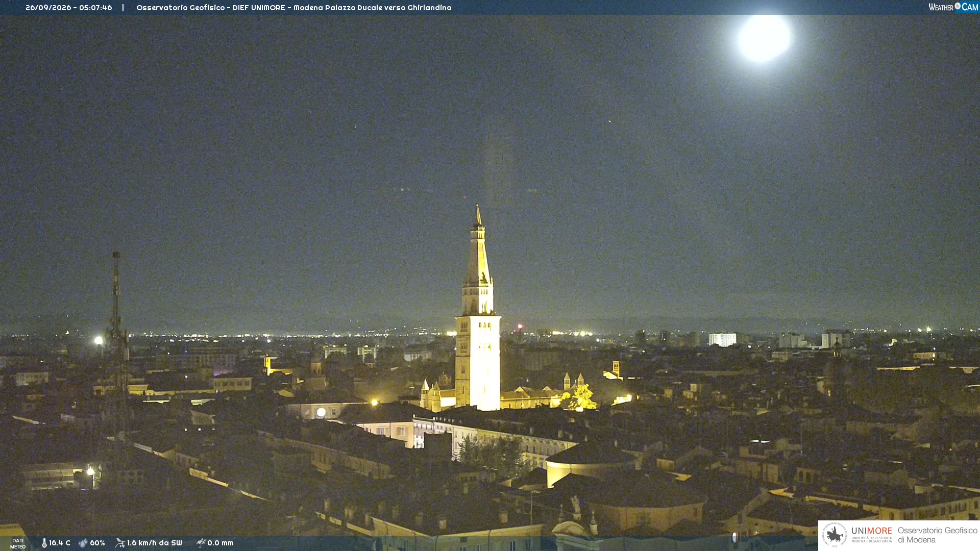Click the 1.6 km/h da SW wind reading
Image resolution: width=980 pixels, height=551 pixels.
tap(154, 543)
